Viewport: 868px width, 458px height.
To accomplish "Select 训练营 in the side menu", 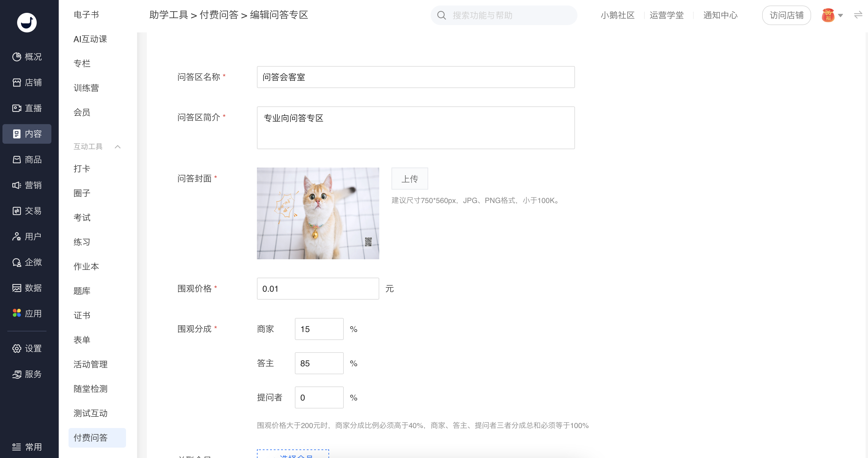I will [x=86, y=88].
